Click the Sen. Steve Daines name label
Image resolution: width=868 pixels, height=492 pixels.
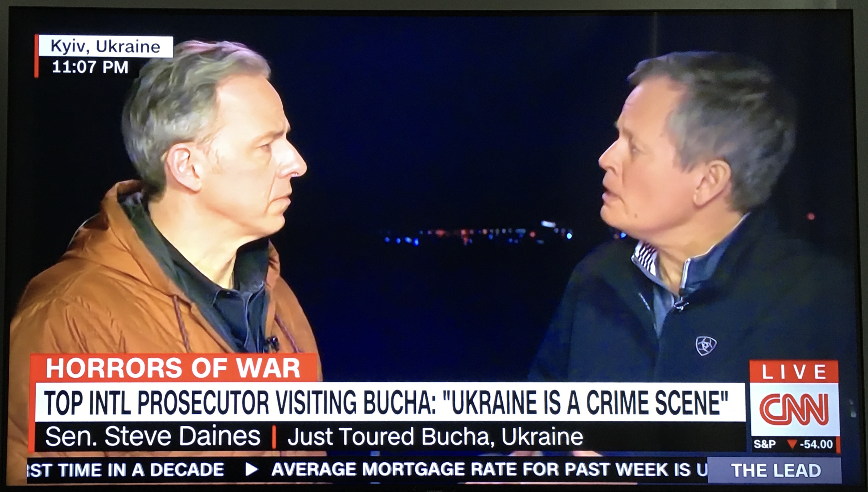click(153, 436)
